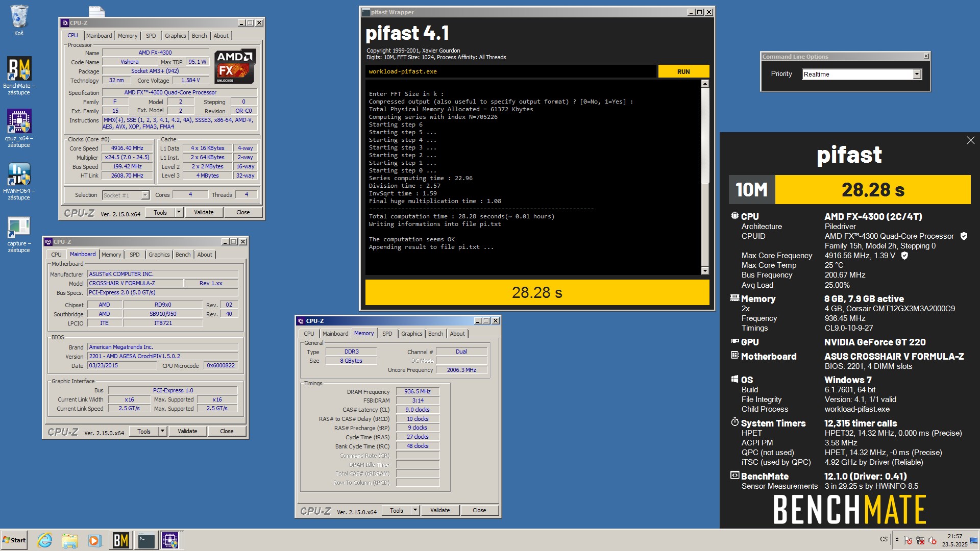Click the OS Windows icon in BenchMate panel
Viewport: 980px width, 551px height.
[734, 379]
